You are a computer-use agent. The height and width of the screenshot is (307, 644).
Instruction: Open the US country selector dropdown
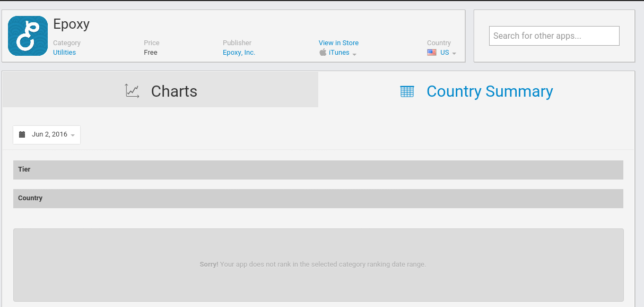coord(454,53)
